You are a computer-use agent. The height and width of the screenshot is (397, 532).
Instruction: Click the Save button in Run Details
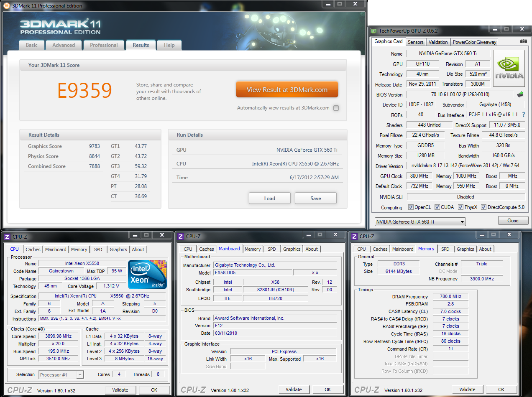(316, 198)
